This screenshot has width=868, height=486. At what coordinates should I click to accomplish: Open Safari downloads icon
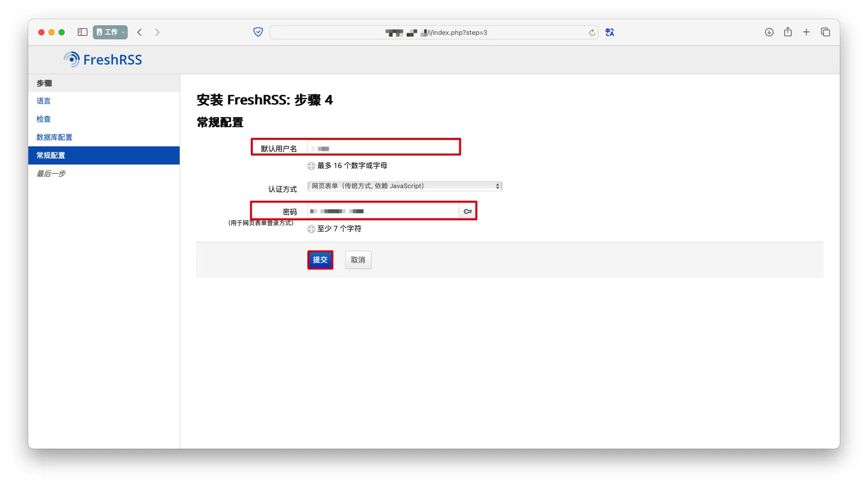[769, 32]
